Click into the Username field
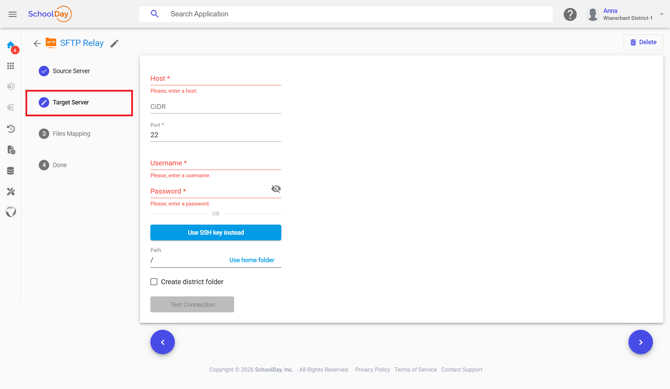Image resolution: width=670 pixels, height=389 pixels. pyautogui.click(x=216, y=163)
